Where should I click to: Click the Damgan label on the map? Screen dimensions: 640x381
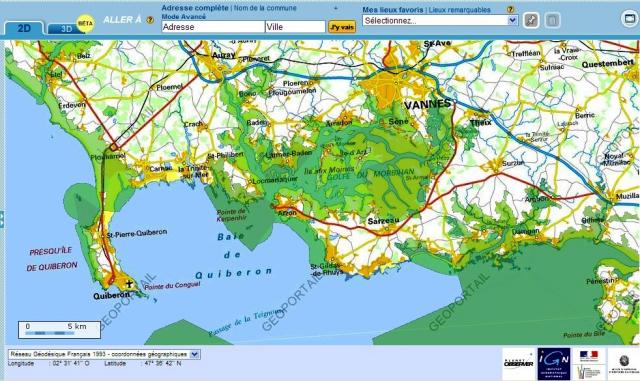point(525,232)
